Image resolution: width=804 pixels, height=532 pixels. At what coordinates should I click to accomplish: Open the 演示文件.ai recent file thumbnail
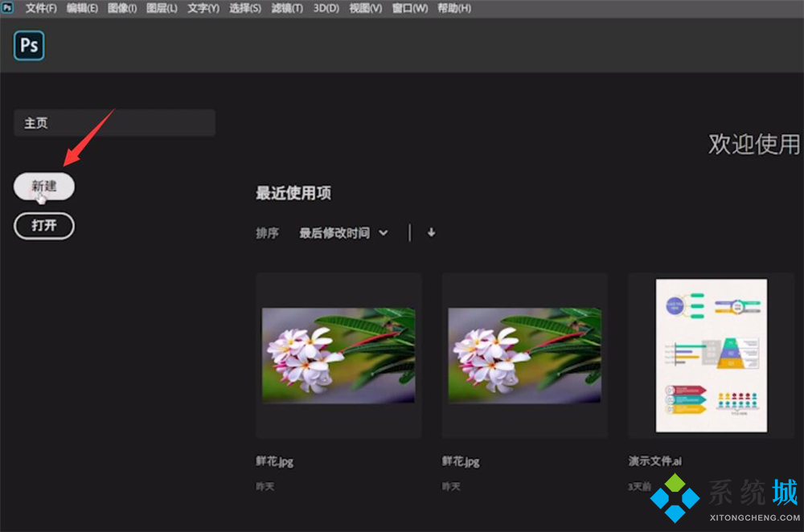pos(711,354)
